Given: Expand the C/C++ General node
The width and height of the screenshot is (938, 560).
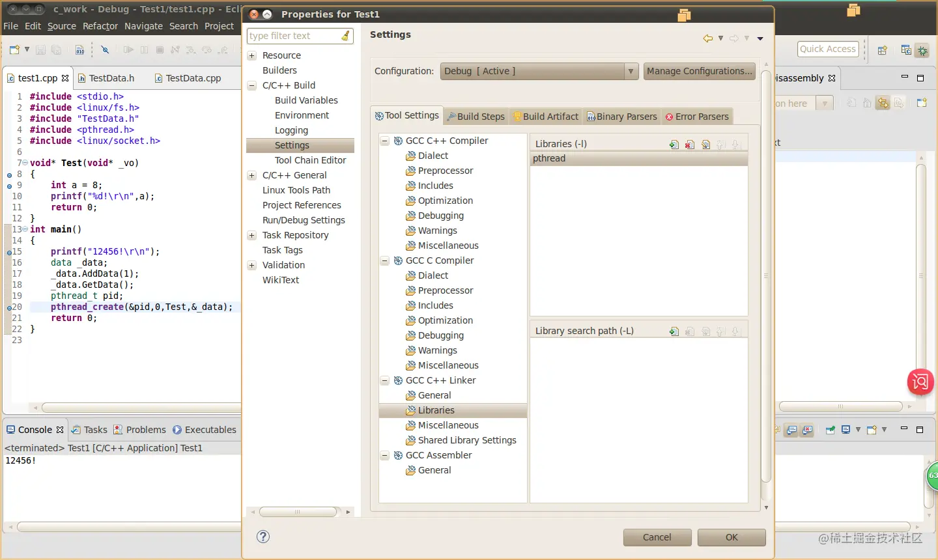Looking at the screenshot, I should 251,176.
